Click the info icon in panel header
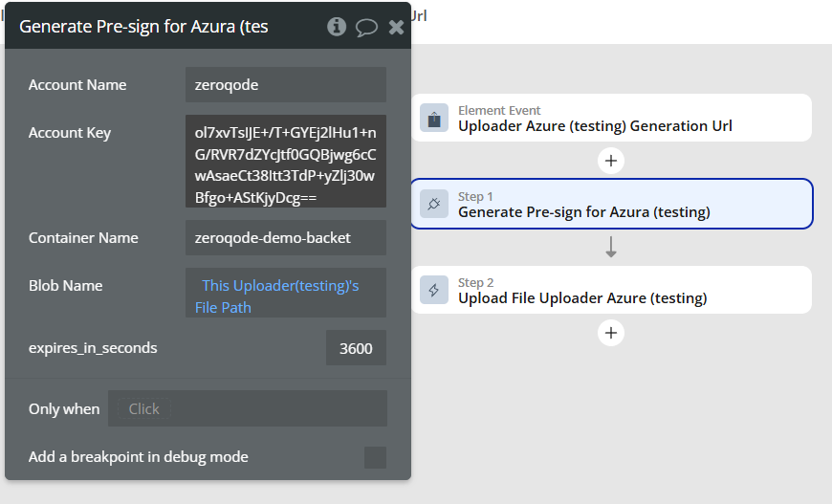This screenshot has width=832, height=504. coord(337,27)
